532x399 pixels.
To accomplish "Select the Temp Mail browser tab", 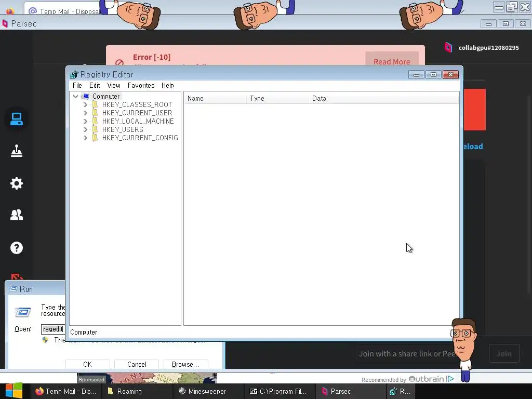I will [64, 10].
